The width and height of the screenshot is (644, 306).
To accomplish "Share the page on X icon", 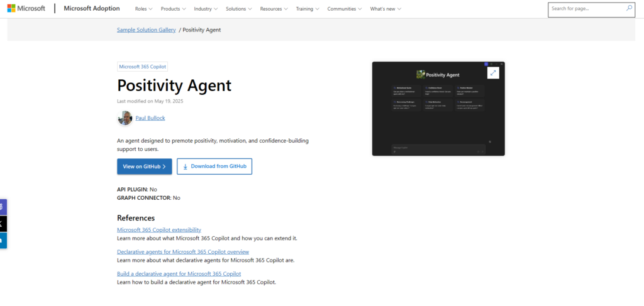I will (3, 224).
